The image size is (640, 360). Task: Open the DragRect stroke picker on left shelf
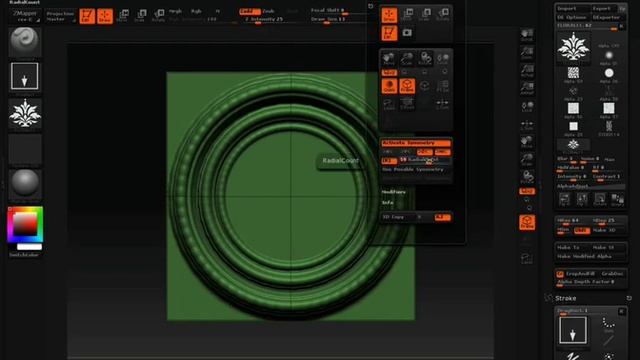coord(25,76)
